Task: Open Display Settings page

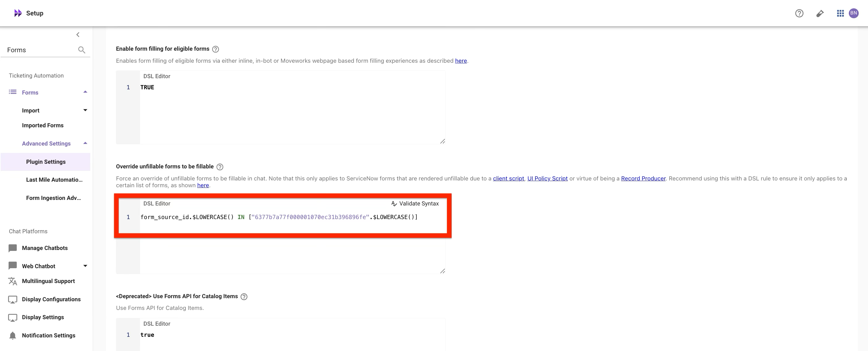Action: pyautogui.click(x=43, y=317)
